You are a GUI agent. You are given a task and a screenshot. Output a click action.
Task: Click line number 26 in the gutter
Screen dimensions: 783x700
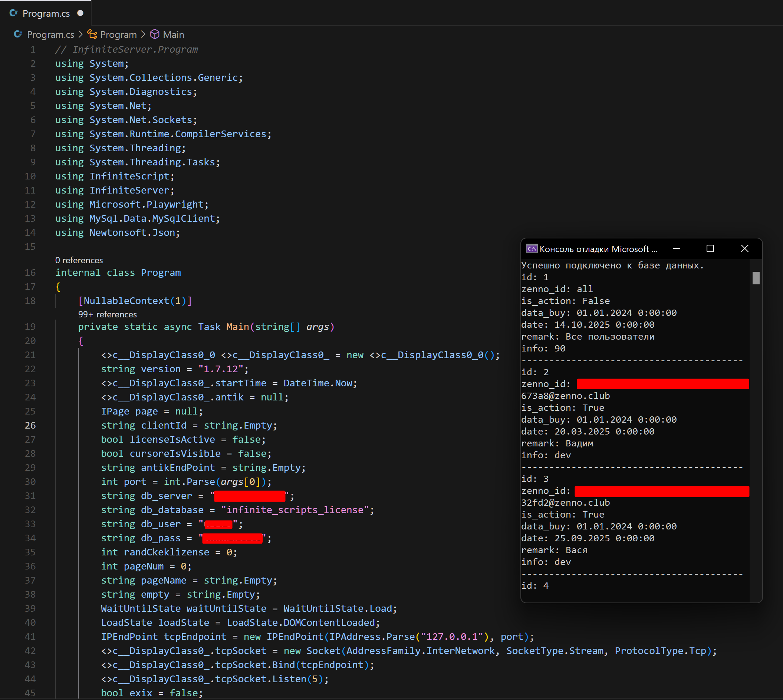[x=30, y=425]
